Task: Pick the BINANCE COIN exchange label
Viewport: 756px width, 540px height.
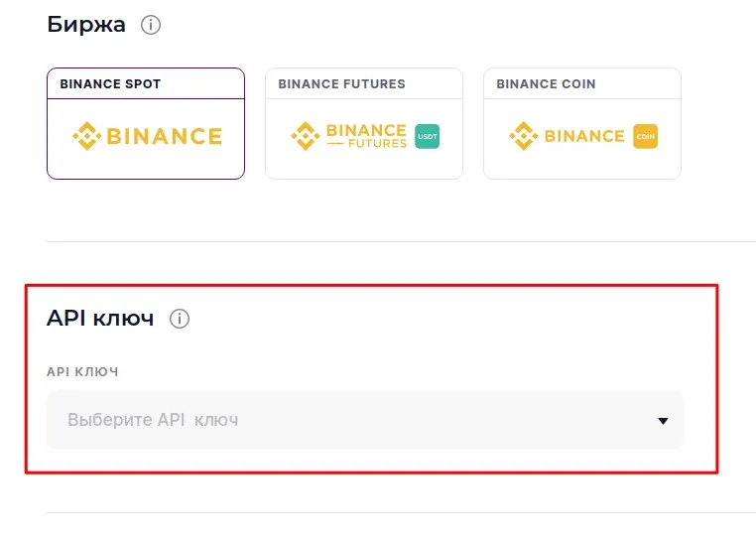Action: pyautogui.click(x=546, y=84)
